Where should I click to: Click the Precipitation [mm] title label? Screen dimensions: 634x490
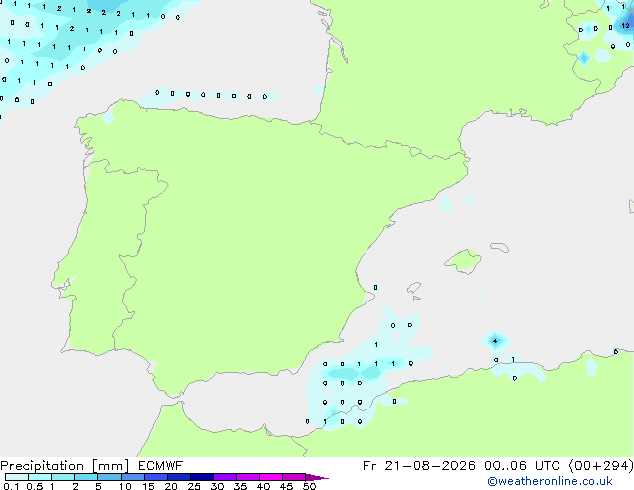(64, 466)
